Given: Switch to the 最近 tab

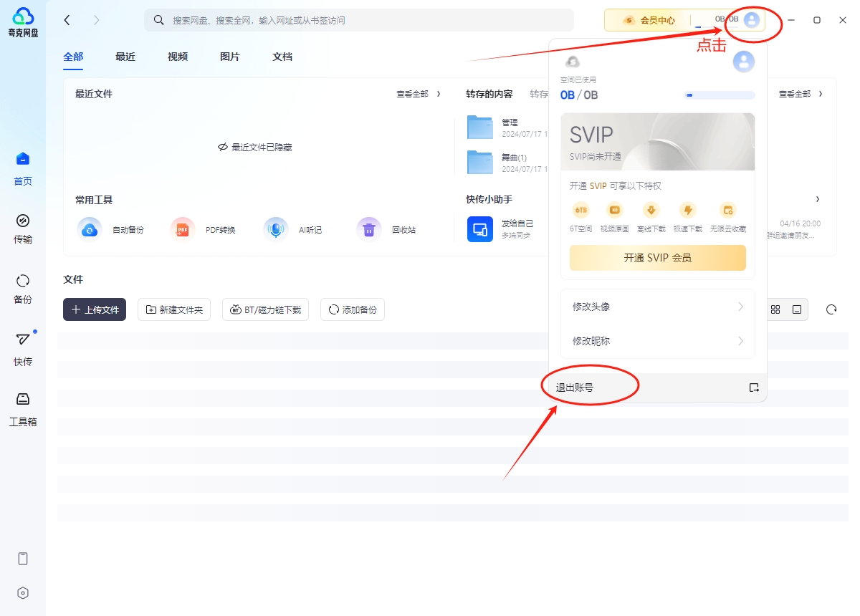Looking at the screenshot, I should (x=125, y=57).
